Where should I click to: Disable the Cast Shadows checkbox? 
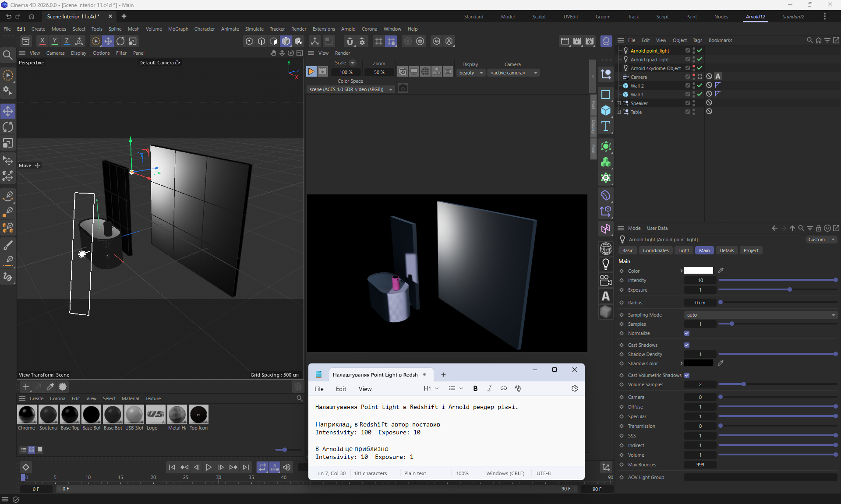click(x=687, y=345)
